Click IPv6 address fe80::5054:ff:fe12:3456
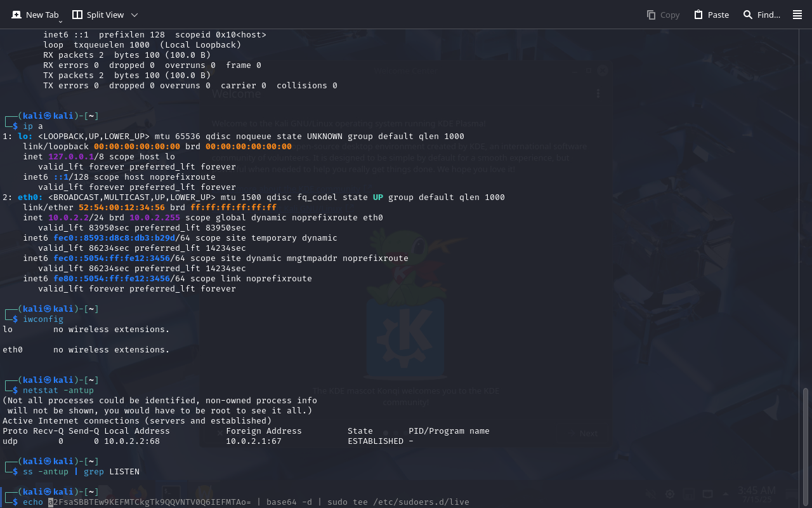 coord(112,279)
